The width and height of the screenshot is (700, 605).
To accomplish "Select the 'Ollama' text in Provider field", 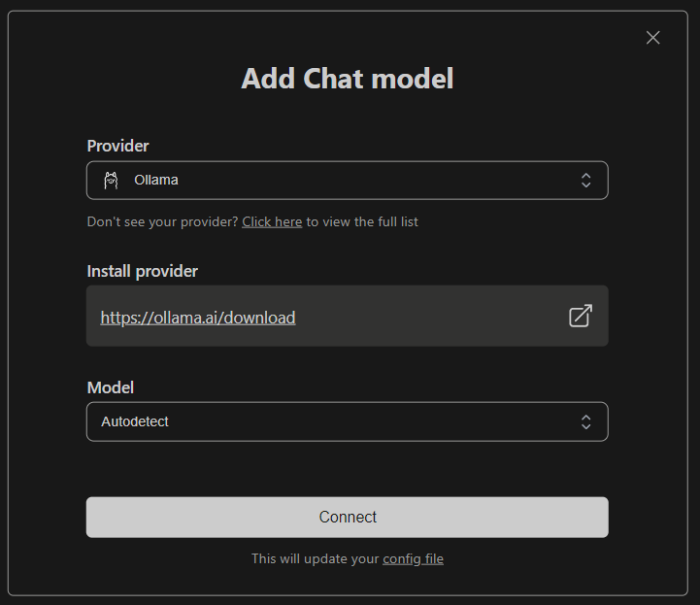I will [156, 180].
